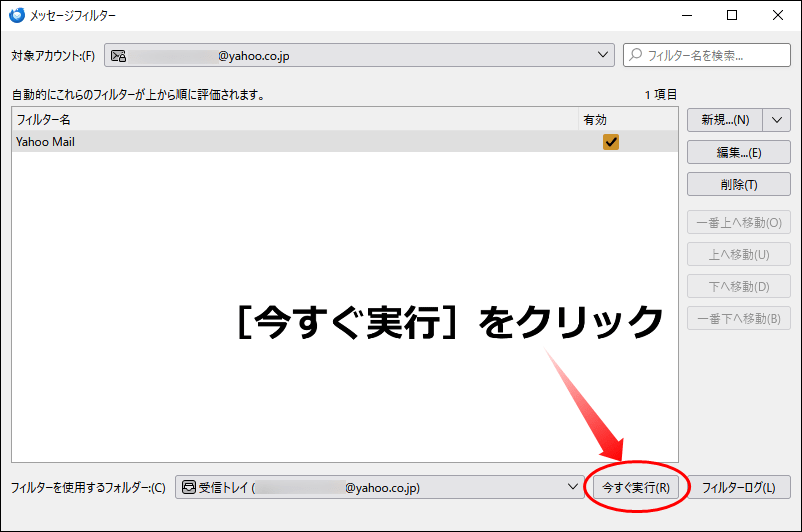
Task: Open the フィルターログ(L) window
Action: [x=739, y=487]
